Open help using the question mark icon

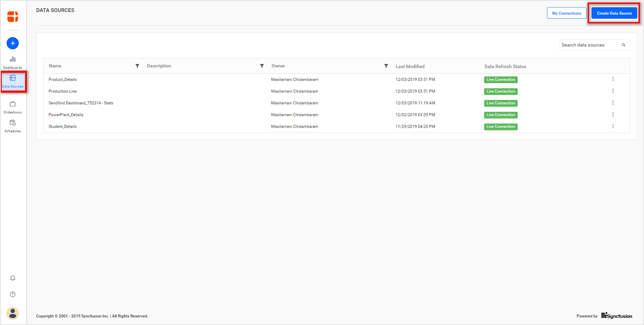pyautogui.click(x=13, y=294)
